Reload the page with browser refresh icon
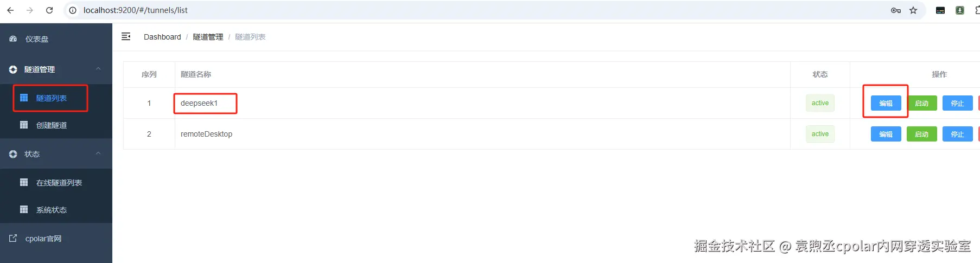Image resolution: width=980 pixels, height=263 pixels. [49, 10]
